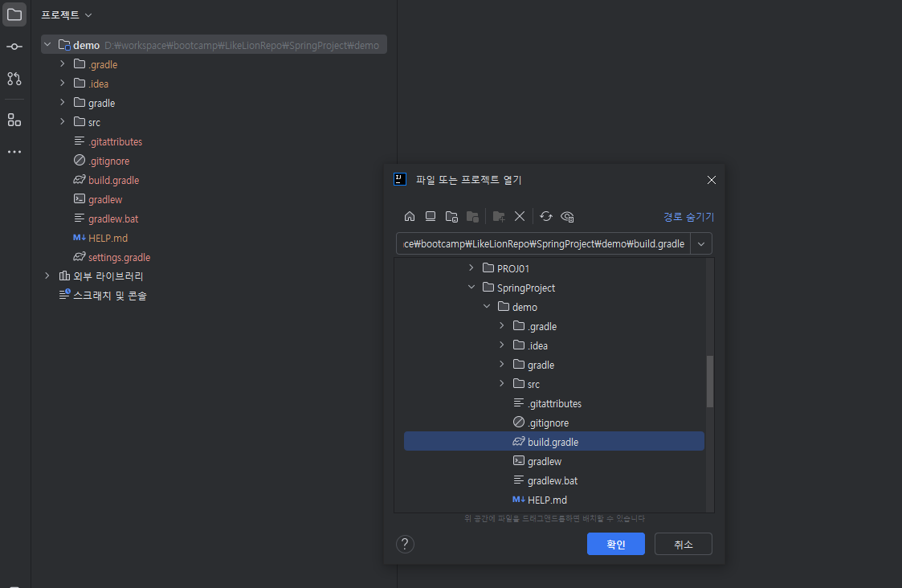Screen dimensions: 902x588
Task: Open the Commit tool window
Action: [x=14, y=47]
